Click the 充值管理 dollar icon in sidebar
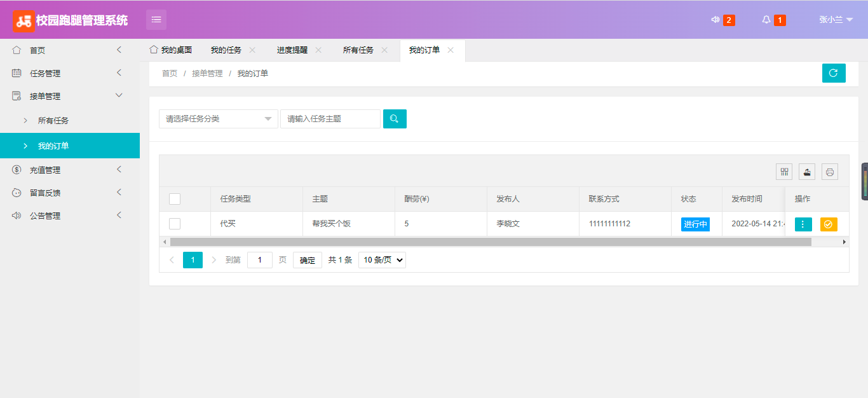The height and width of the screenshot is (398, 868). click(x=17, y=170)
